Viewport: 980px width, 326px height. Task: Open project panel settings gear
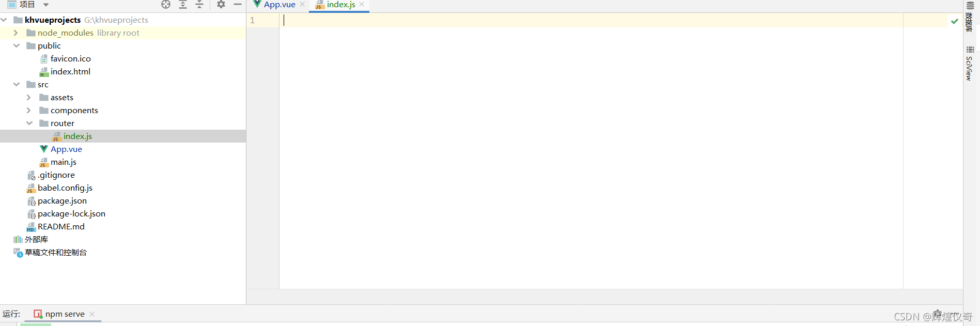(x=221, y=5)
